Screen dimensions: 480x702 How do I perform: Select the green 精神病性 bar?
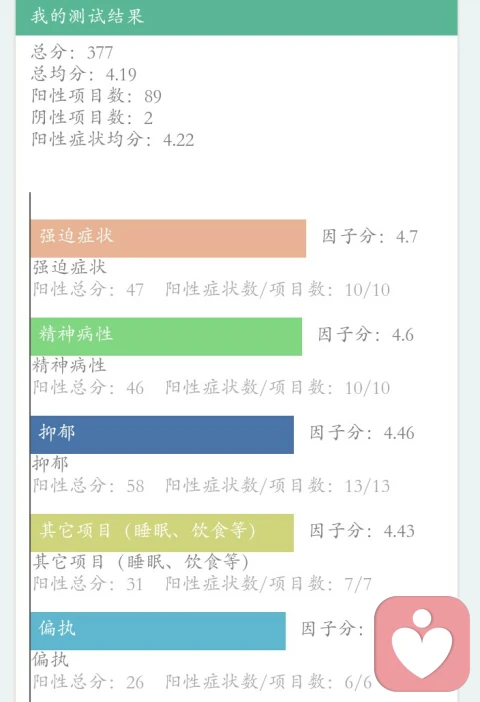pos(166,336)
